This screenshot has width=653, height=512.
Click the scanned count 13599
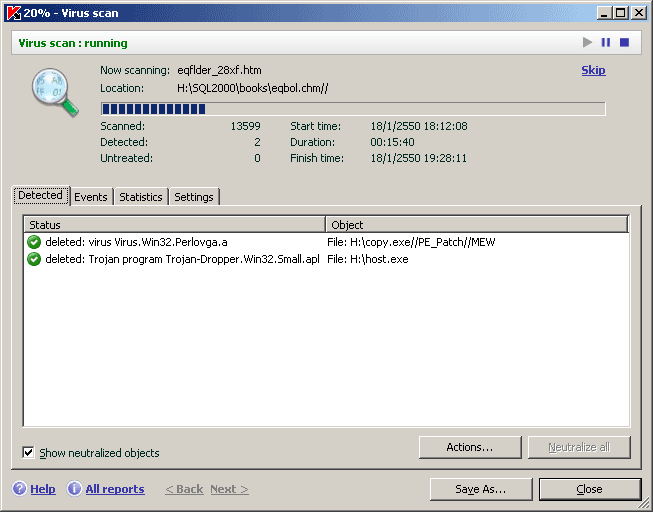point(246,126)
